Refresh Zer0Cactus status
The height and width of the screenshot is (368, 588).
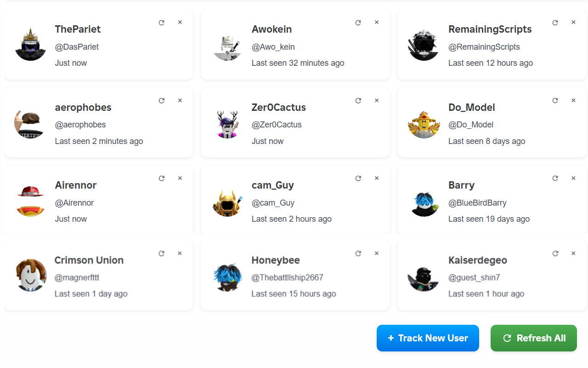point(358,100)
